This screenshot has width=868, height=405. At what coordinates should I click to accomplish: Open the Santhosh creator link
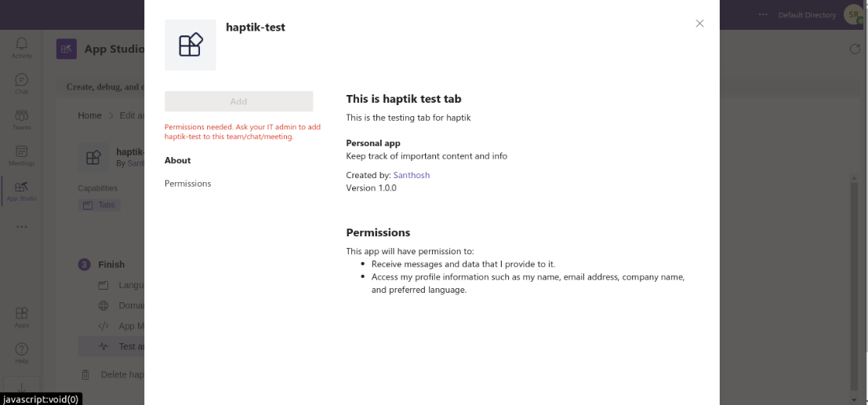point(412,175)
